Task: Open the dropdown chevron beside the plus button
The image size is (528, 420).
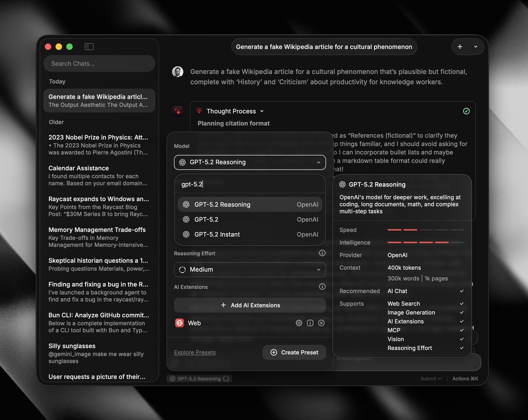Action: coord(476,47)
